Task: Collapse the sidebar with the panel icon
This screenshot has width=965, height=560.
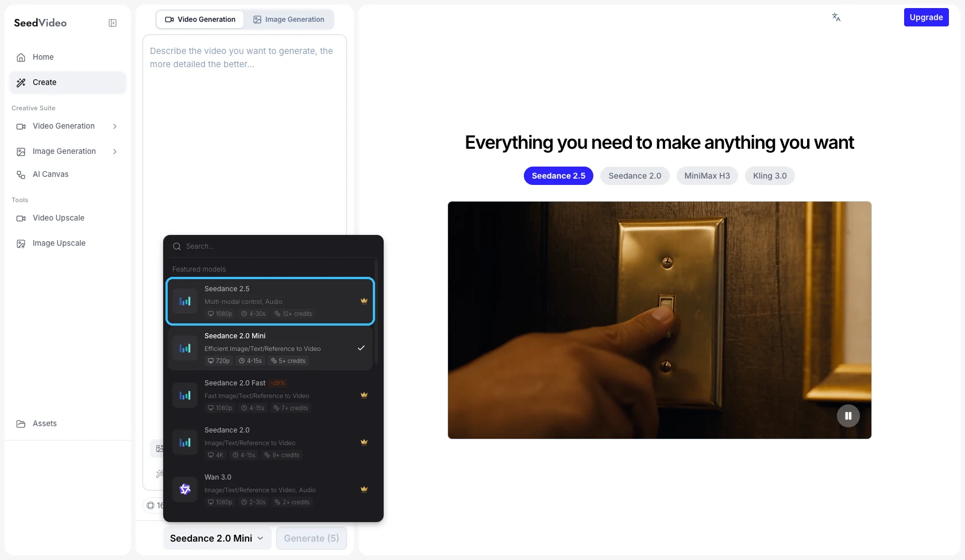Action: (113, 23)
